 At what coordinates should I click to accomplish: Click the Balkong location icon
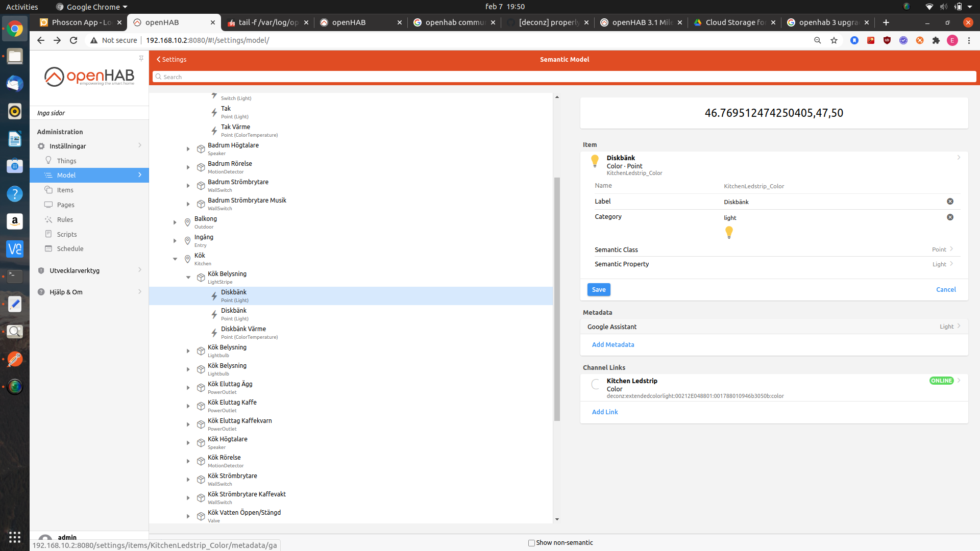pos(187,222)
